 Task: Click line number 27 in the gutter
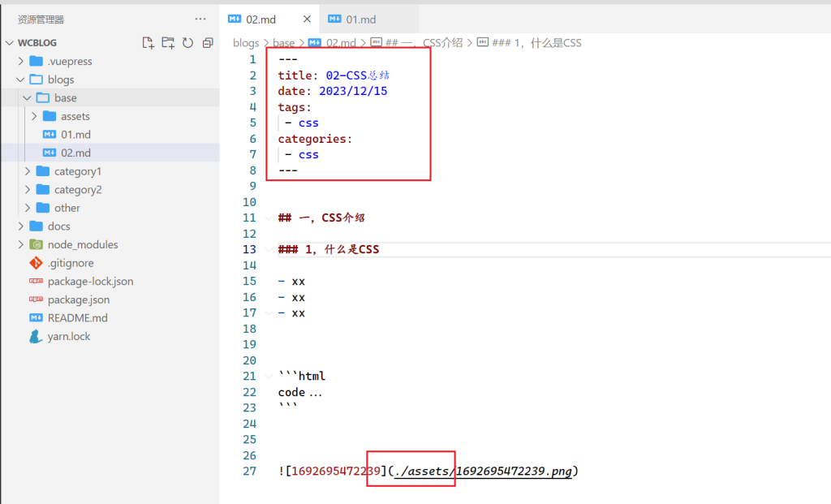[x=250, y=472]
